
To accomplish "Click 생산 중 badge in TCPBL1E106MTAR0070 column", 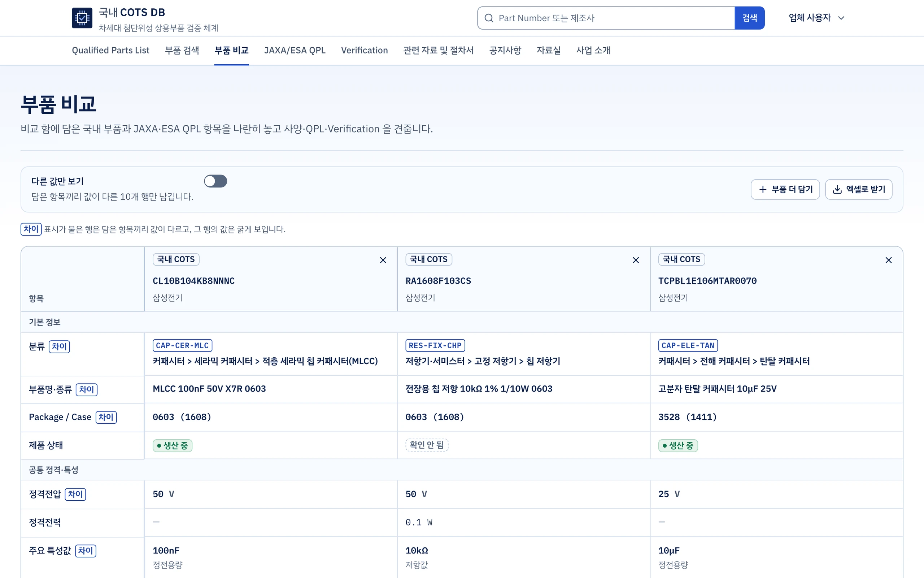I will [x=678, y=446].
